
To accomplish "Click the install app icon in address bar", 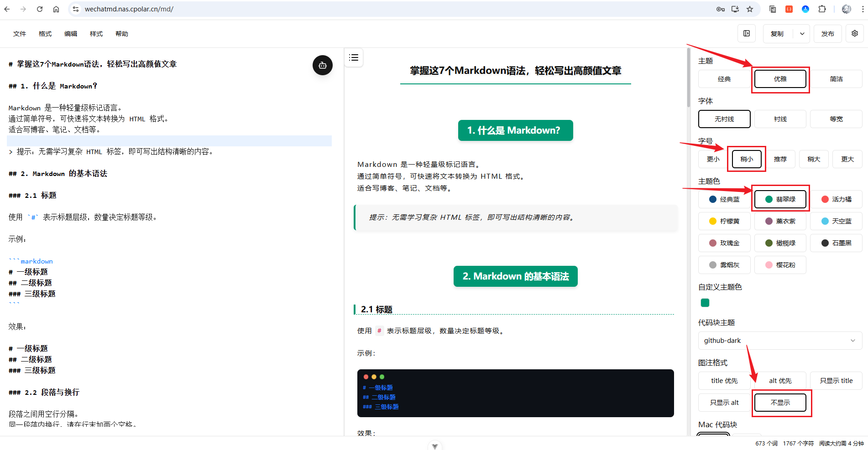I will click(x=735, y=9).
